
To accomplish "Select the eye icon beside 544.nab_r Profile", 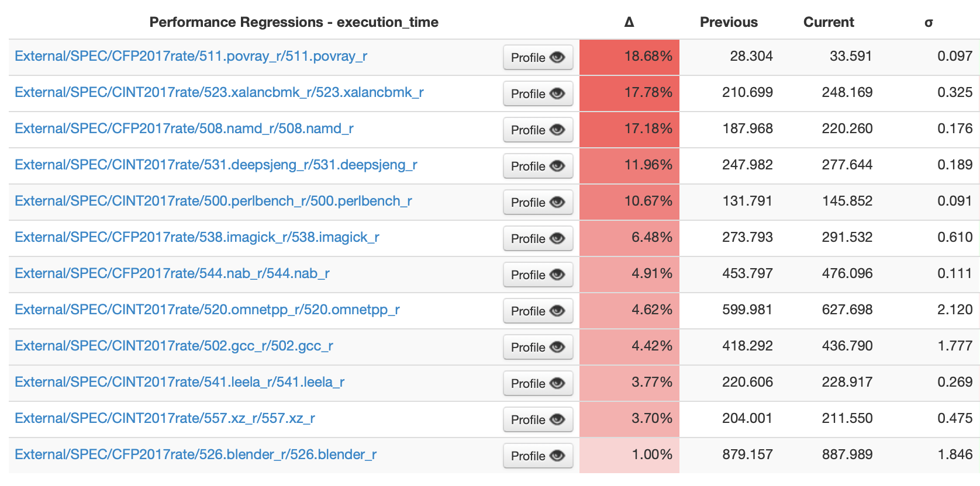I will point(557,275).
